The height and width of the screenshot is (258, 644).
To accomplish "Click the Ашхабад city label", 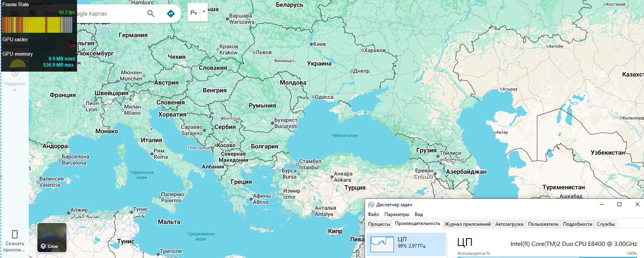I will (x=571, y=196).
